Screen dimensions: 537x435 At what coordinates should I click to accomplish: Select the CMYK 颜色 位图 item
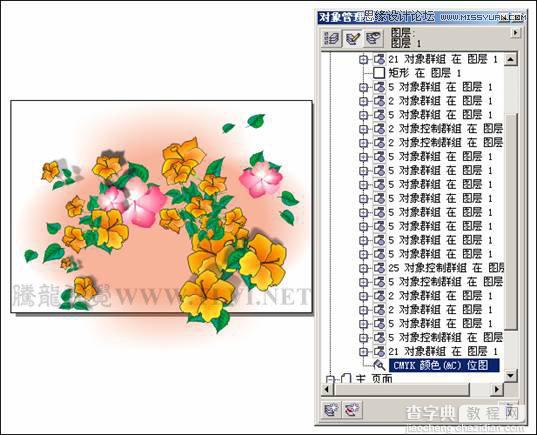pyautogui.click(x=444, y=365)
